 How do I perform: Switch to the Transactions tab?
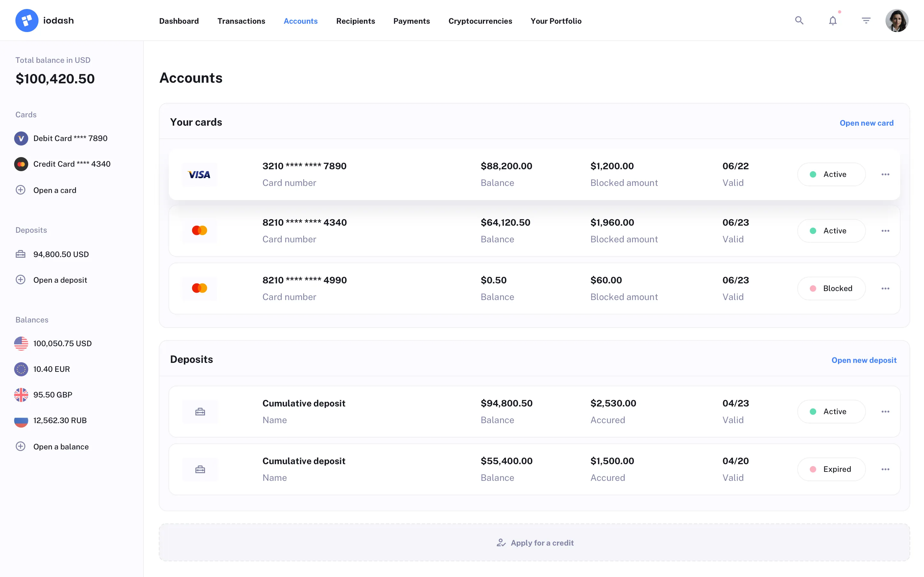[241, 21]
